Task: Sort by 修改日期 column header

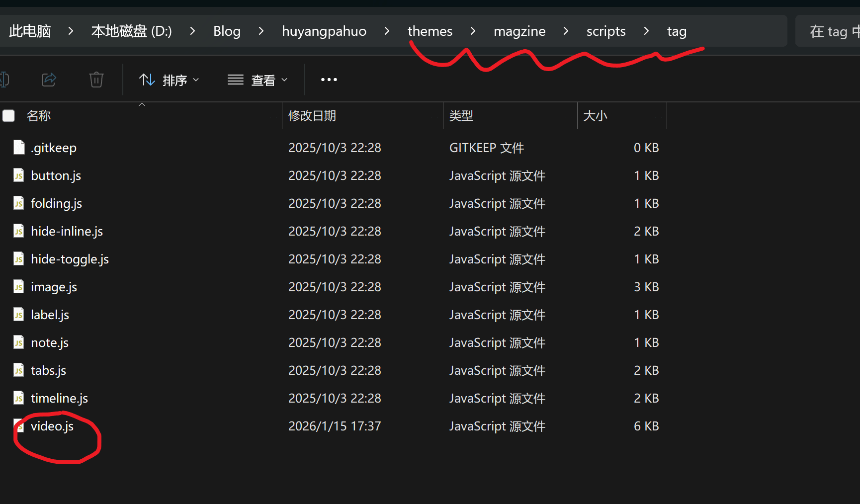Action: 312,116
